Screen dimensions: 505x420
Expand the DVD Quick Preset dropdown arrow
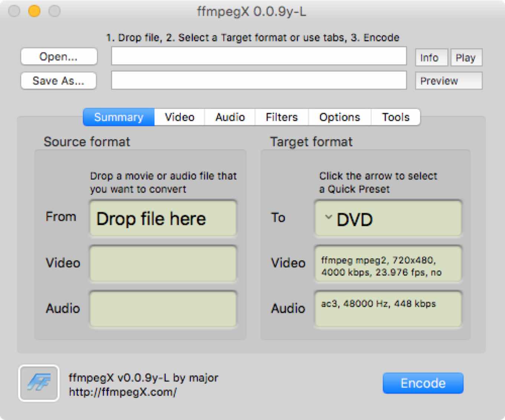point(328,218)
